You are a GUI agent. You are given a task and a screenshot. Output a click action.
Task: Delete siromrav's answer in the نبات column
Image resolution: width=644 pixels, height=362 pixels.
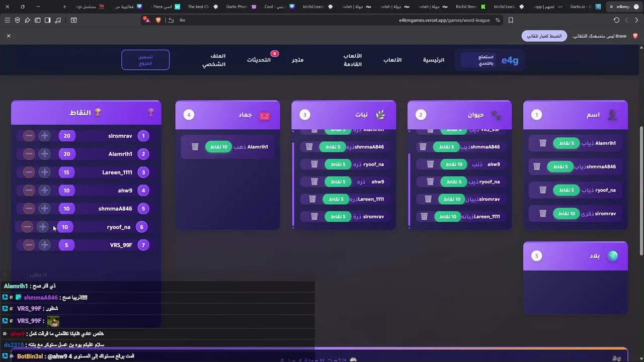[x=314, y=217]
